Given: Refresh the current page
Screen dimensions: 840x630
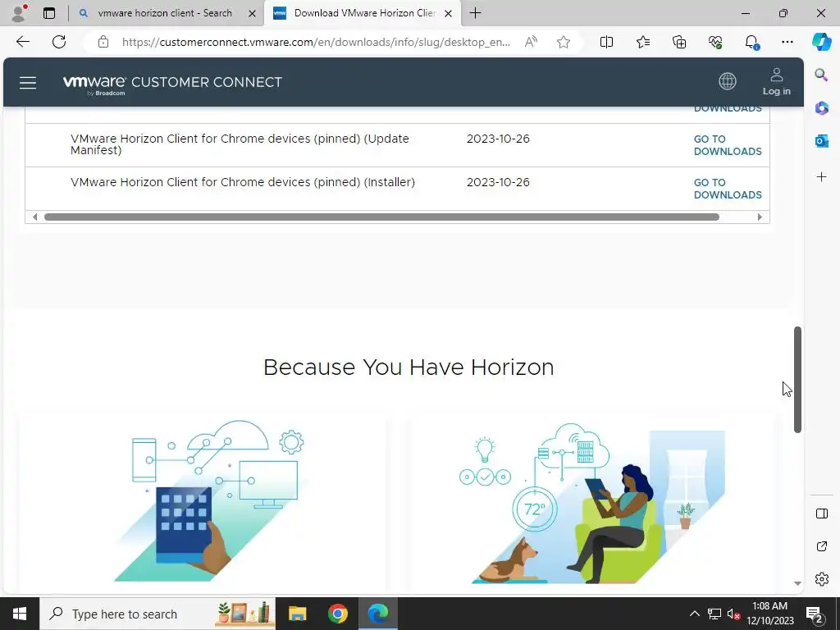Looking at the screenshot, I should click(59, 42).
